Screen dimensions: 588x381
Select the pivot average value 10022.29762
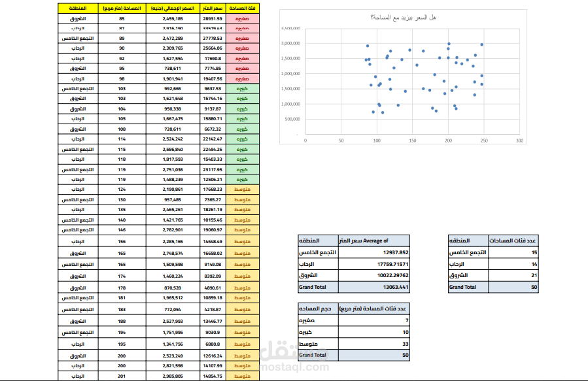point(374,275)
